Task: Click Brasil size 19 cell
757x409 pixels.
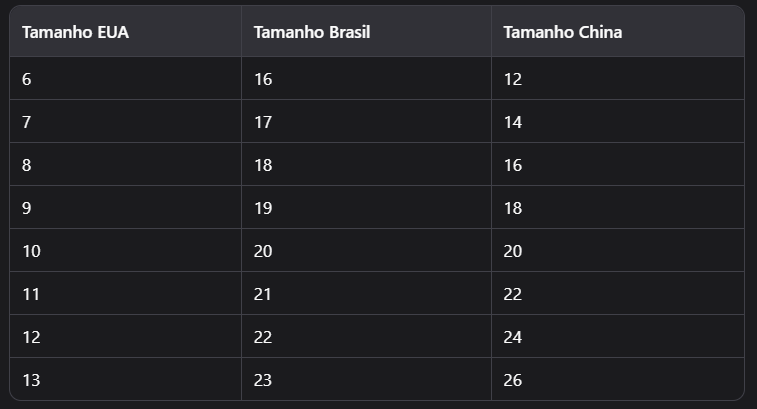Action: (x=263, y=208)
